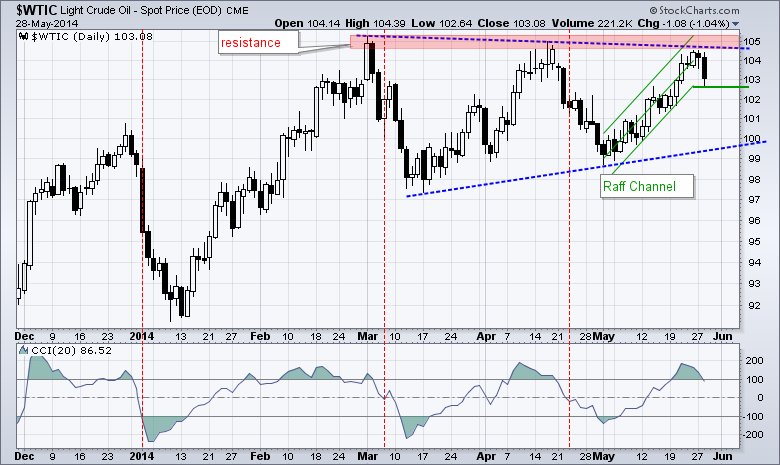Click the short green horizontal support line
This screenshot has width=780, height=465.
pyautogui.click(x=720, y=87)
